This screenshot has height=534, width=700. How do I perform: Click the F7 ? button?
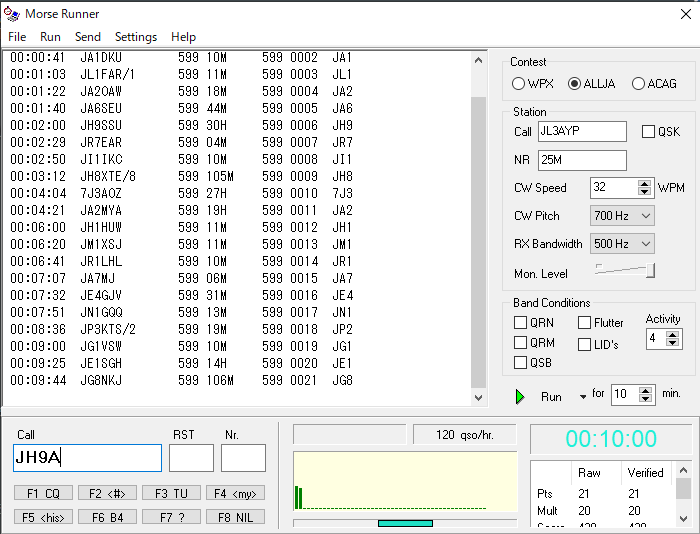[x=171, y=517]
